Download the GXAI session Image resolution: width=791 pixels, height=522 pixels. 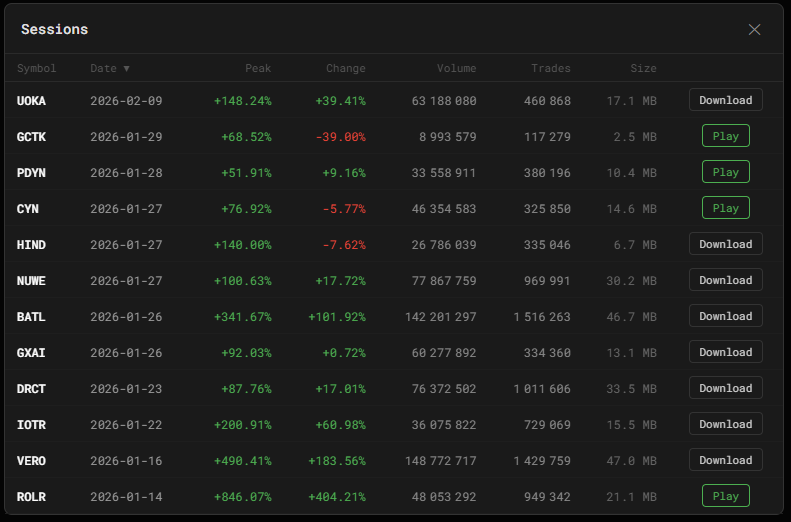coord(725,352)
